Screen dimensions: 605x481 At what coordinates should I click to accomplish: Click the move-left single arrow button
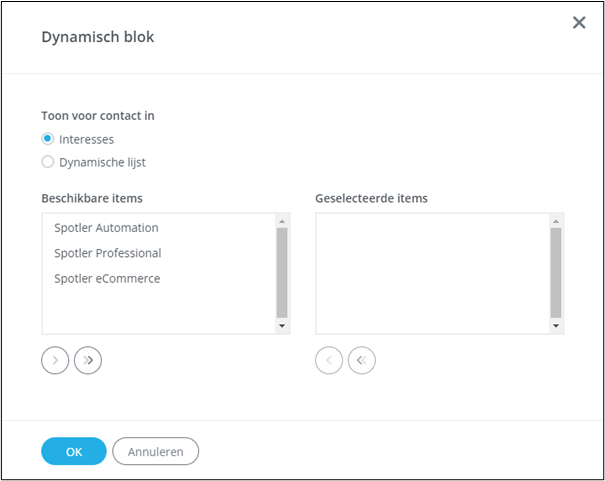(329, 360)
